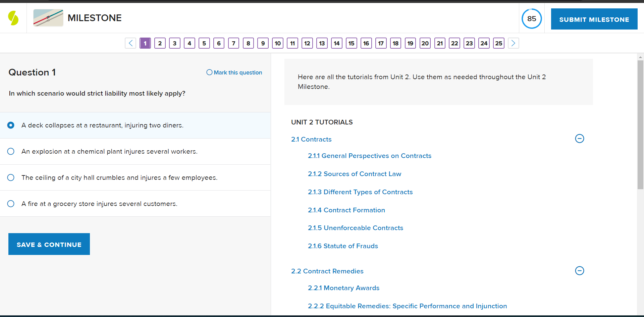Jump to question 18
644x317 pixels.
(396, 43)
